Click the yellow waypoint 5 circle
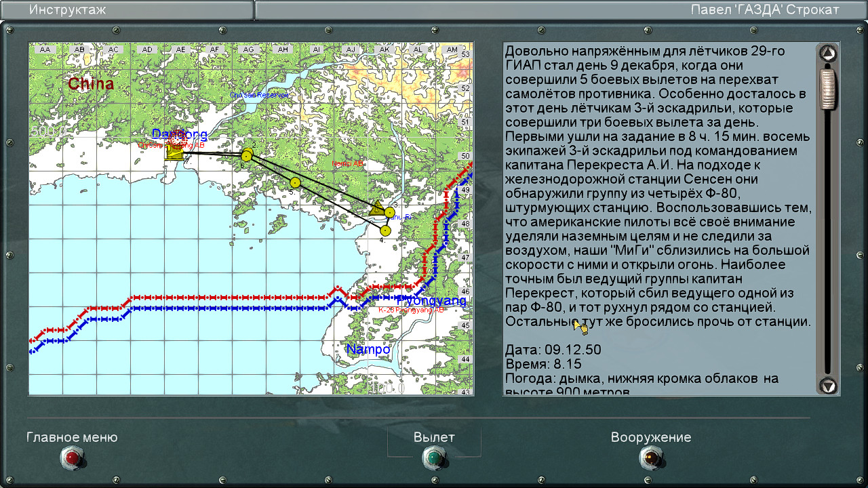 pyautogui.click(x=295, y=182)
